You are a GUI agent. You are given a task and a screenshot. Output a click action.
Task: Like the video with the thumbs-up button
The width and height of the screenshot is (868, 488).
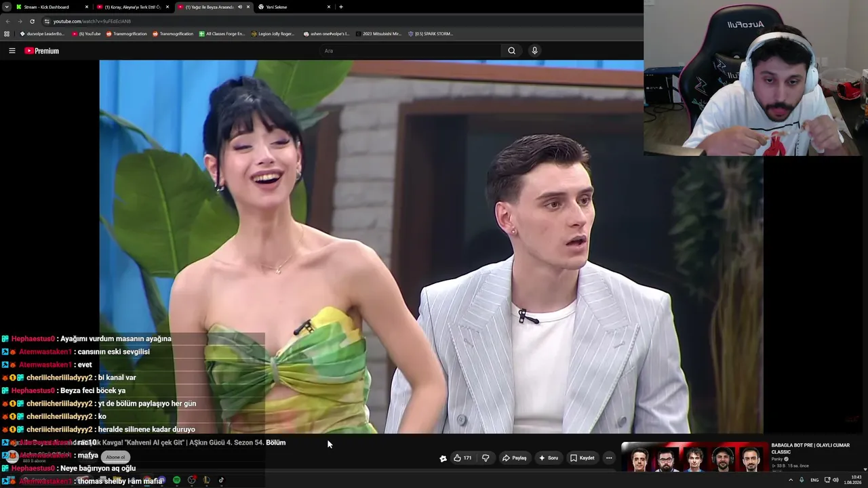[462, 458]
